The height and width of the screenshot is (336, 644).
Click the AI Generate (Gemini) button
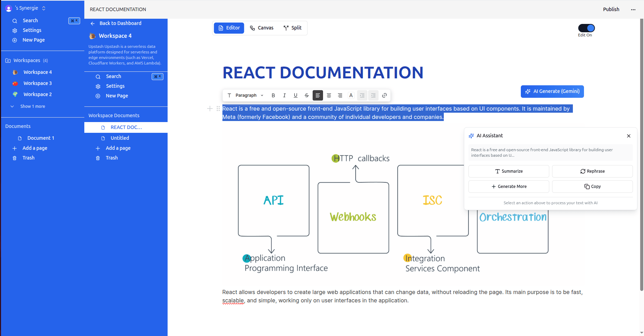click(x=552, y=91)
